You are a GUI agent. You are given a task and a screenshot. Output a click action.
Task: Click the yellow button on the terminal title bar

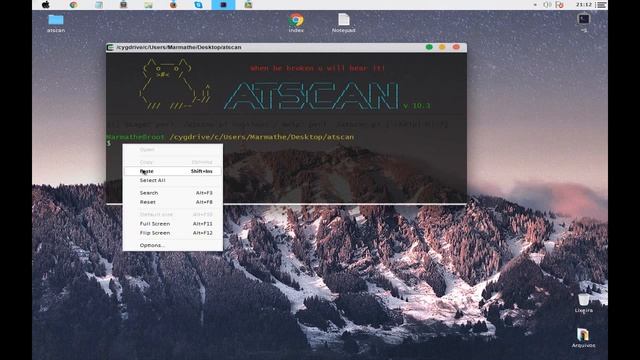[442, 47]
